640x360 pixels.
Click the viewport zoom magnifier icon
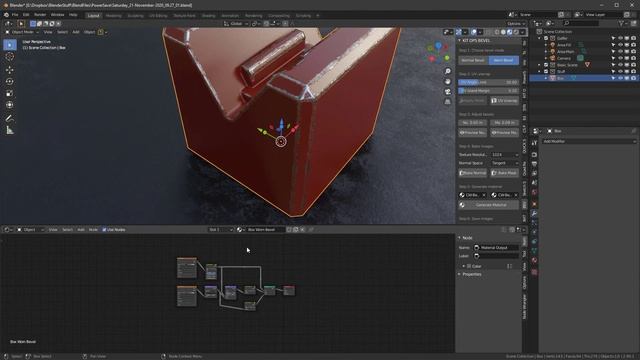pos(448,71)
